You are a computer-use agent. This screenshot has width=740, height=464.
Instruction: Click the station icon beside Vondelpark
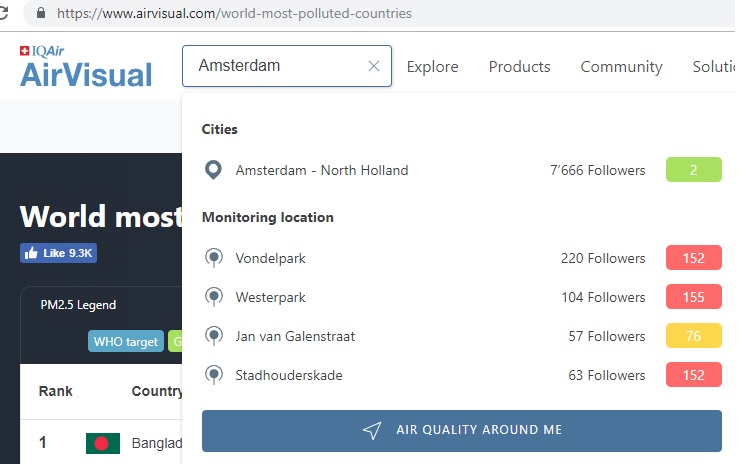click(x=214, y=258)
